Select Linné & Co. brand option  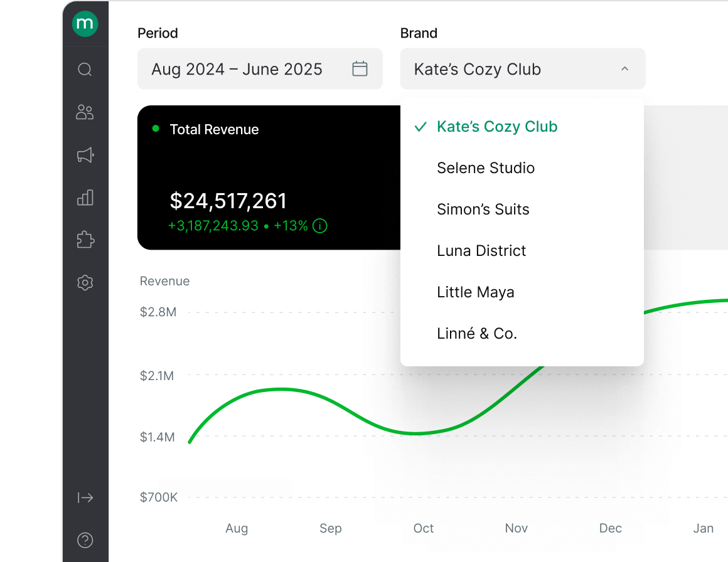pos(476,334)
